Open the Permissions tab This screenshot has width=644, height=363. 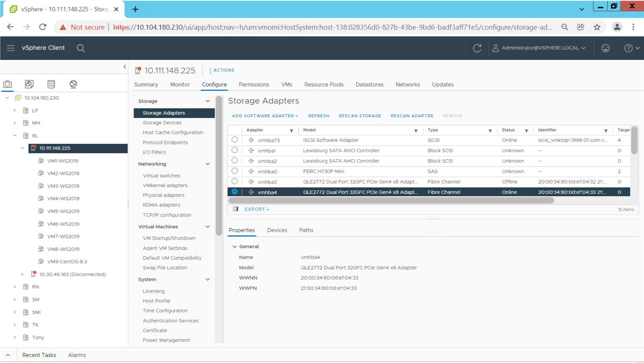pos(254,85)
